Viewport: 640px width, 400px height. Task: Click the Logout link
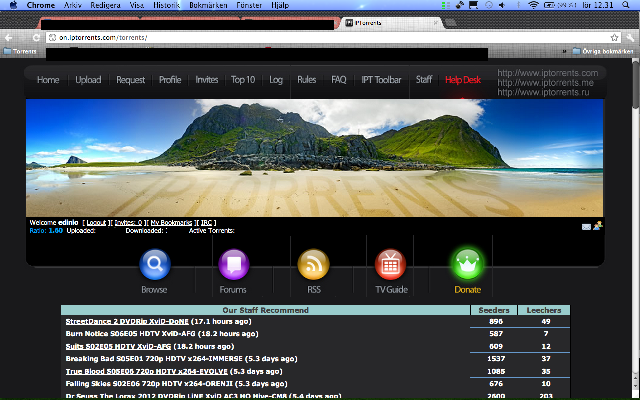[96, 222]
